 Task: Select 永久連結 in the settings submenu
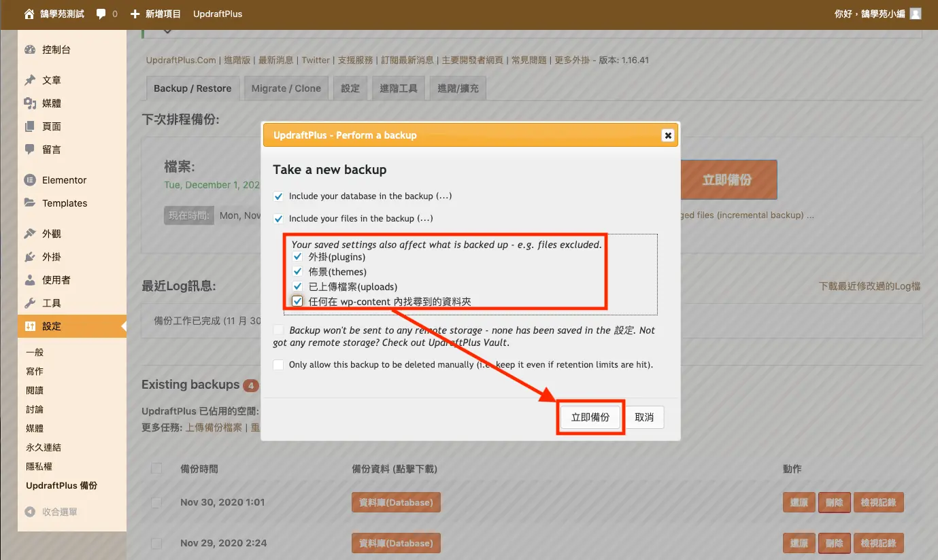point(44,447)
